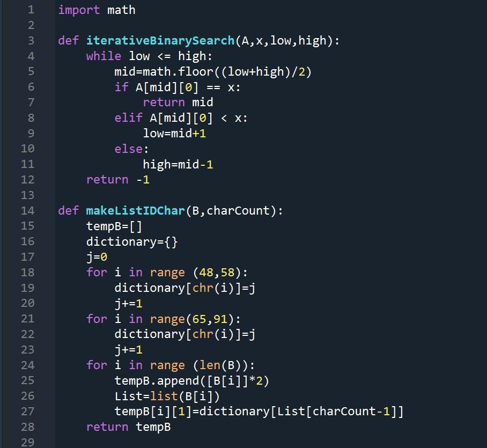Click 'high=mid-1' on line 11

point(178,164)
